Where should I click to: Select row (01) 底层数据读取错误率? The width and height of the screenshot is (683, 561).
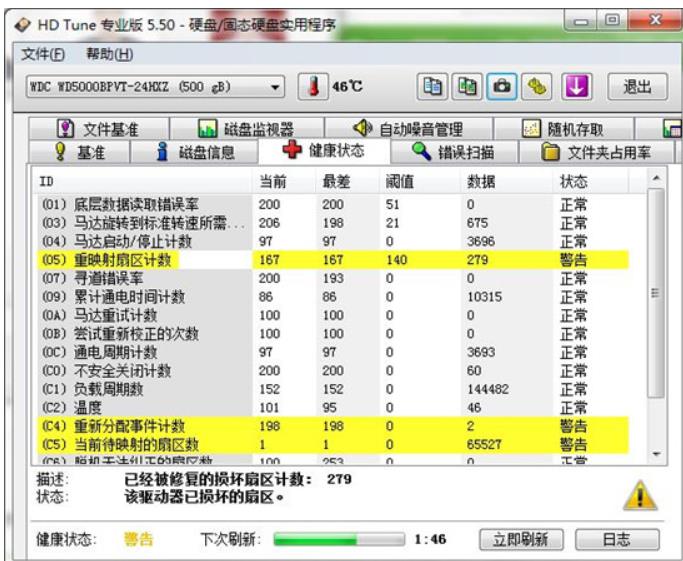point(333,204)
